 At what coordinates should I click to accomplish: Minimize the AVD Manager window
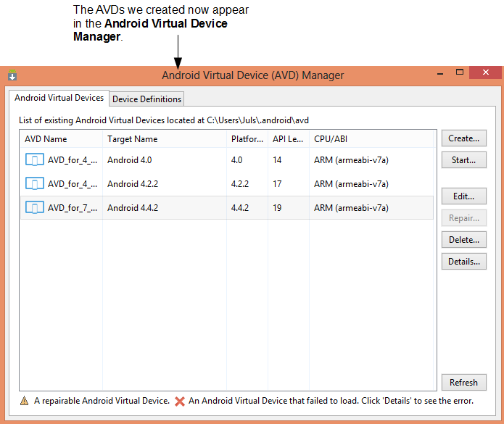tap(440, 73)
